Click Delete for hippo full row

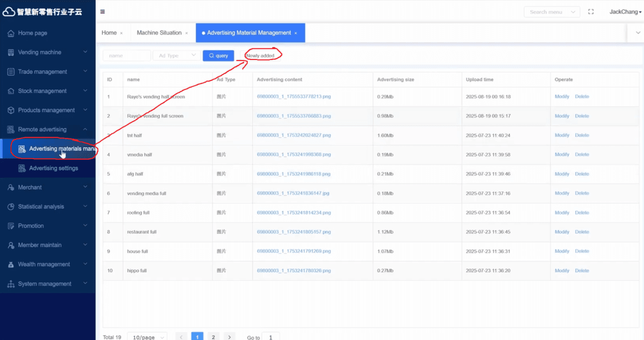(582, 271)
